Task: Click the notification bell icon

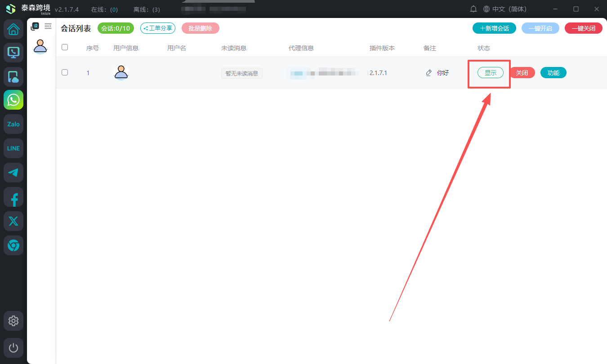Action: click(x=473, y=9)
